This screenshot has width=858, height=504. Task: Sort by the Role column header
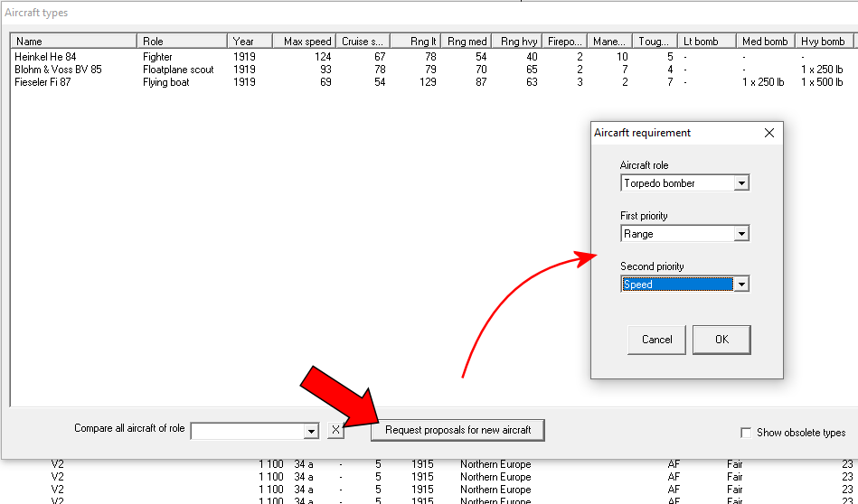pos(181,42)
